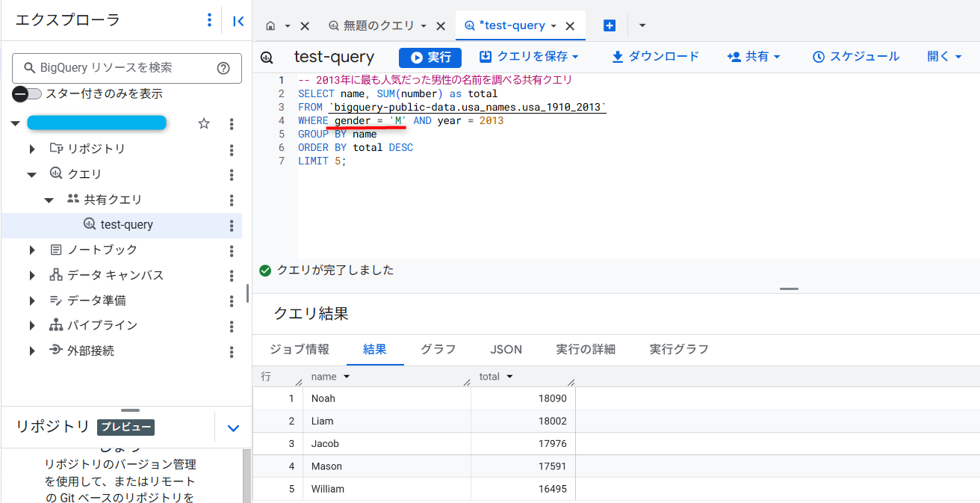This screenshot has height=503, width=980.
Task: Switch to 実行の詳細 tab
Action: pyautogui.click(x=586, y=350)
